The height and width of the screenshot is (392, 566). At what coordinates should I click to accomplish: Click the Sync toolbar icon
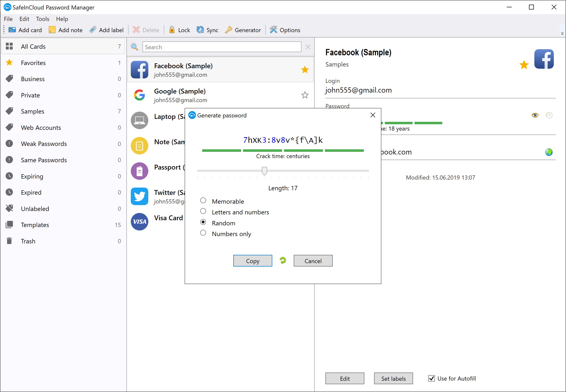click(x=200, y=30)
